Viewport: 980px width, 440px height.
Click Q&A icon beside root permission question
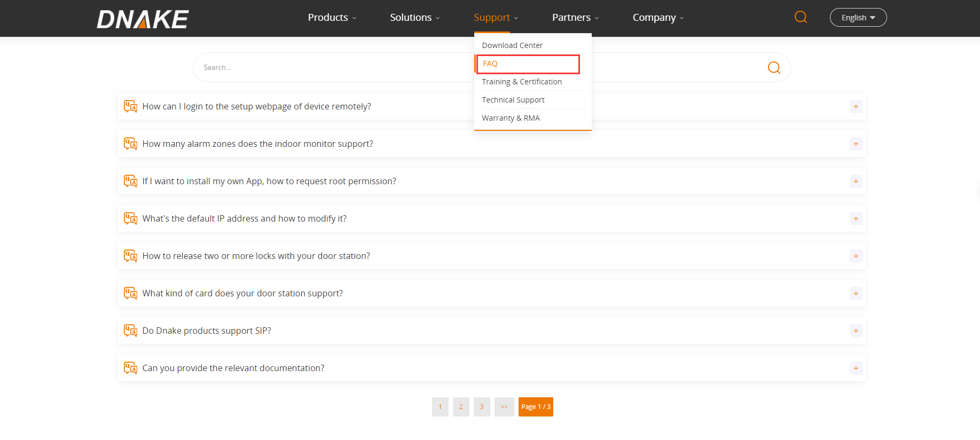(x=130, y=181)
